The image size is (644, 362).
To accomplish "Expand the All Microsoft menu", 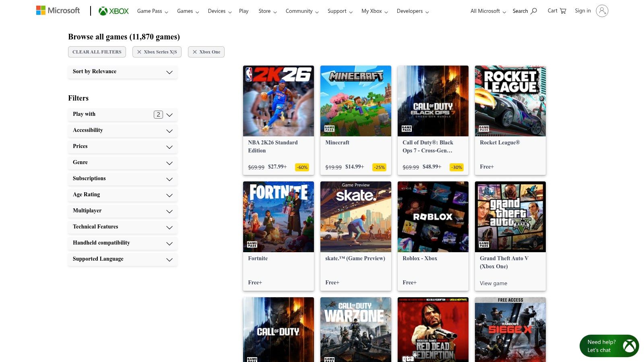I will (x=487, y=11).
